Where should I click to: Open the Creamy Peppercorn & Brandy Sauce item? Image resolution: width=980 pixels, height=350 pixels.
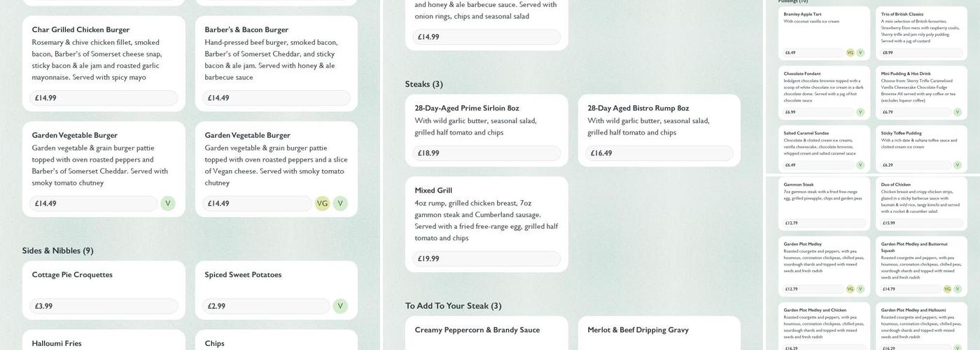tap(477, 330)
